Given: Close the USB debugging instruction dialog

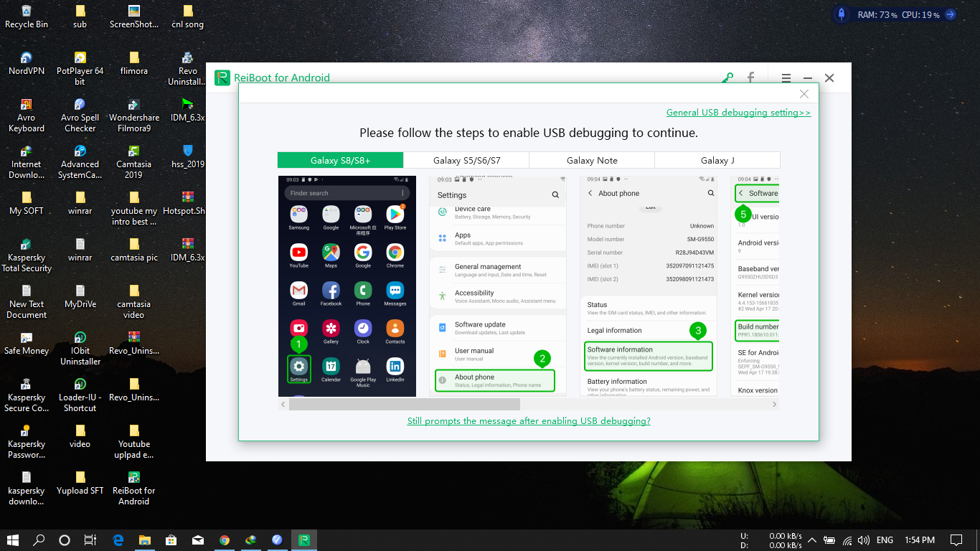Looking at the screenshot, I should [x=804, y=94].
